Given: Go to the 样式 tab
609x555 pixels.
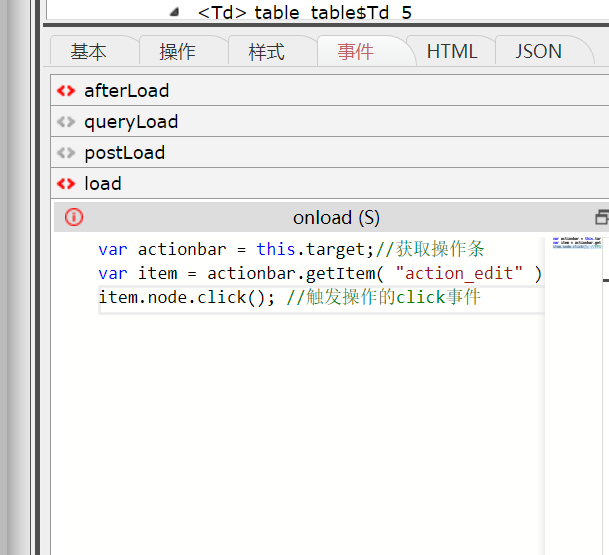Looking at the screenshot, I should coord(267,52).
